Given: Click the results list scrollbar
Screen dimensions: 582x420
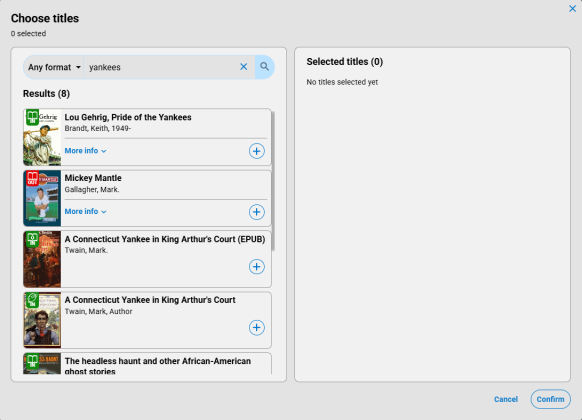Looking at the screenshot, I should (x=273, y=181).
